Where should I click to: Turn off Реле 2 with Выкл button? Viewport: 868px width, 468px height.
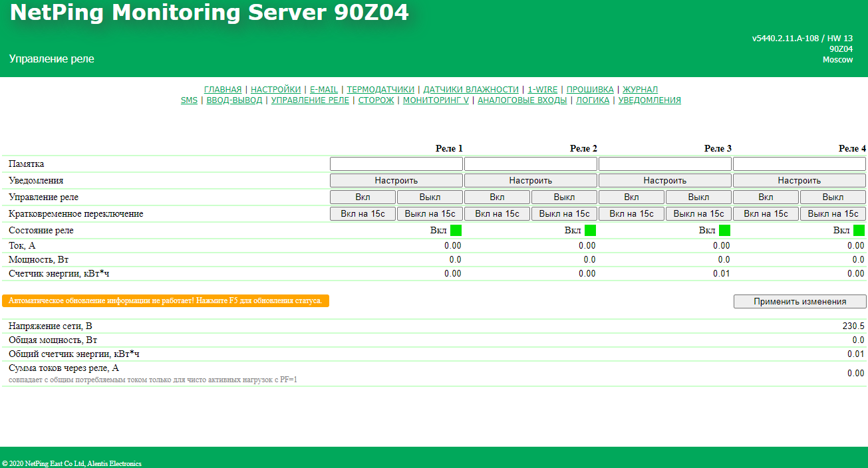[564, 197]
